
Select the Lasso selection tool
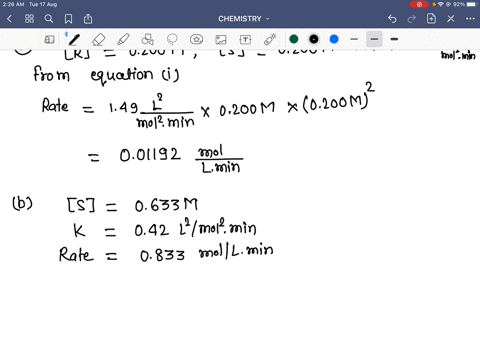pyautogui.click(x=172, y=39)
